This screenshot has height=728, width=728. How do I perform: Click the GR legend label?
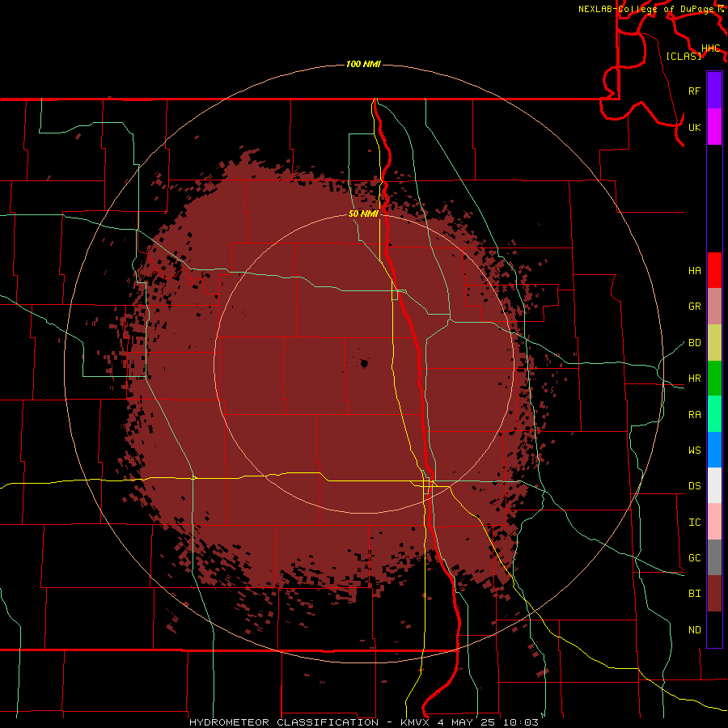coord(695,307)
